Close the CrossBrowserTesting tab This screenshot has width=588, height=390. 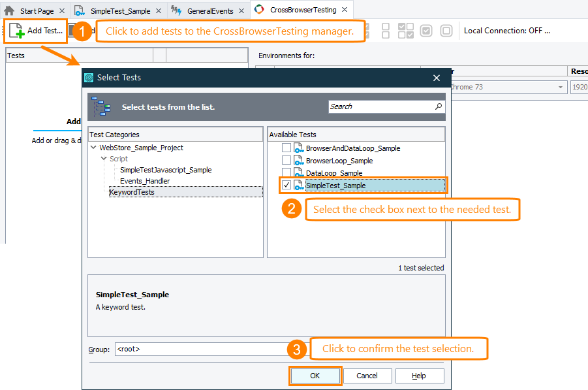pos(345,10)
